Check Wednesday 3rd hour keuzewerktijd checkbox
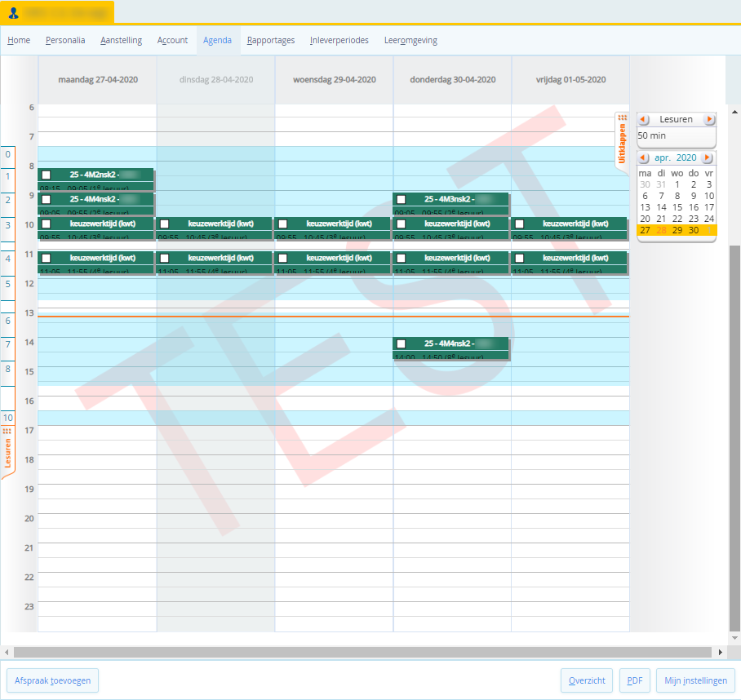741x700 pixels. (283, 224)
